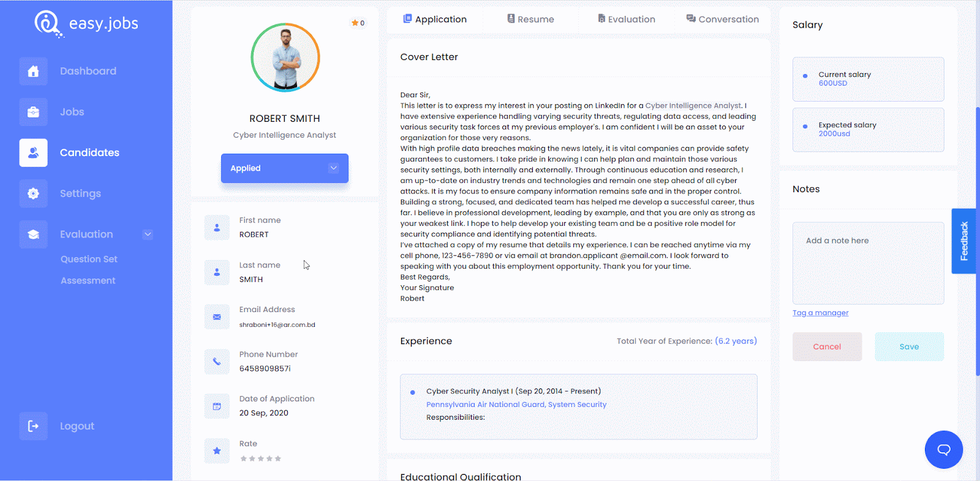Viewport: 980px width, 481px height.
Task: Switch to the Evaluation tab
Action: (x=626, y=19)
